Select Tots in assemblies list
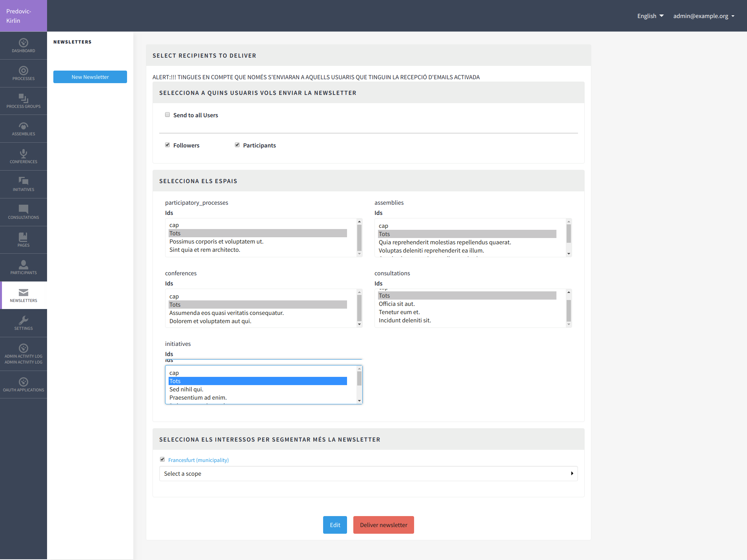747x560 pixels. [467, 234]
